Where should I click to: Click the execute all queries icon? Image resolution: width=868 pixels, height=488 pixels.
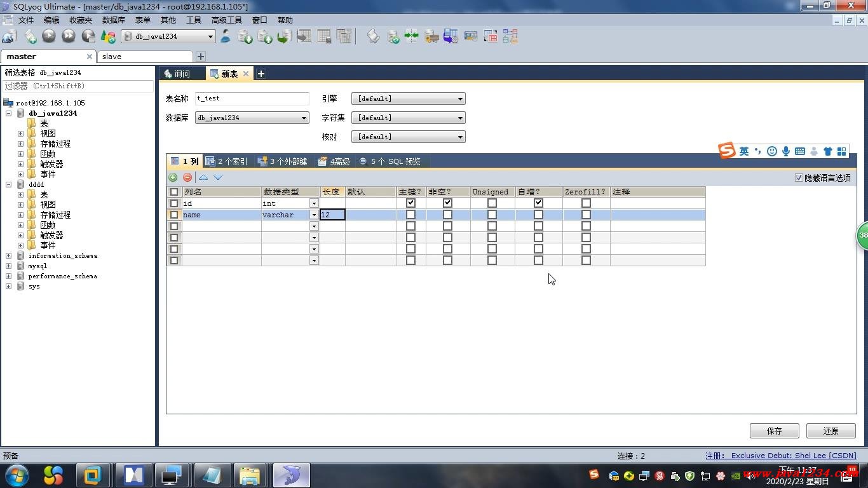[69, 36]
